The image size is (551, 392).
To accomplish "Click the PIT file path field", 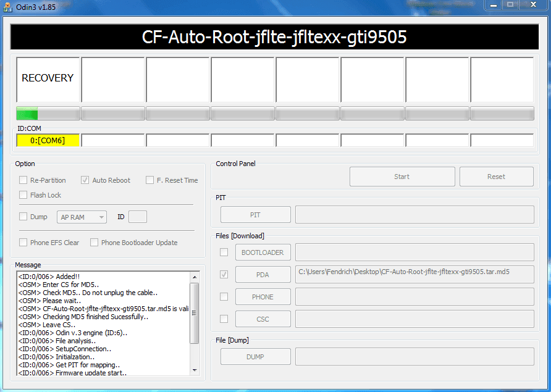I will tap(414, 215).
